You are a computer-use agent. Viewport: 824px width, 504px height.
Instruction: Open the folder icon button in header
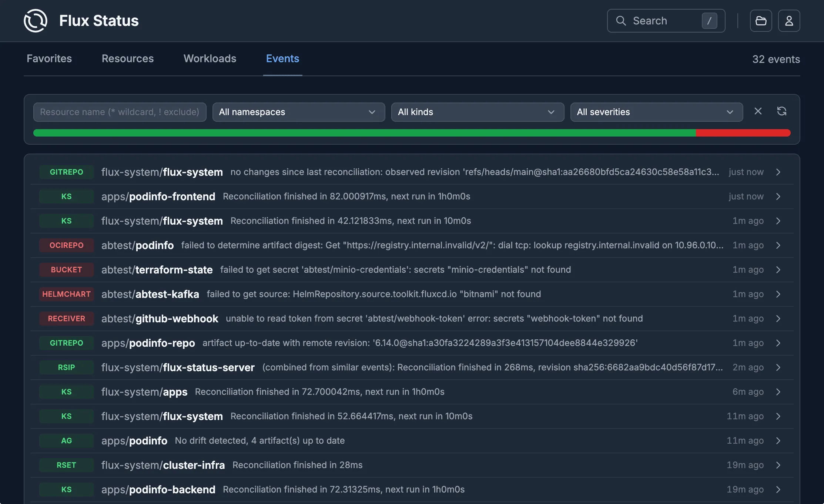tap(761, 21)
